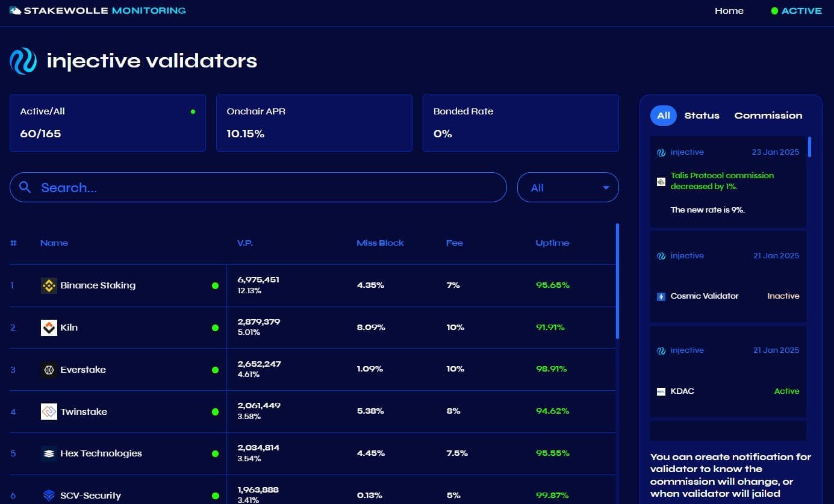Click the Stakewolle logo icon in header
This screenshot has width=834, height=504.
tap(16, 11)
